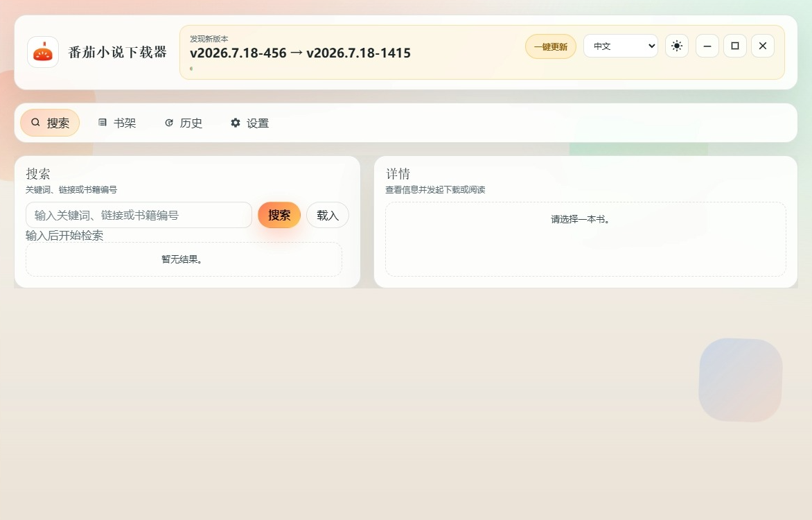Click the 查看信息并发起下载或阅读 subtitle
This screenshot has width=812, height=520.
tap(435, 190)
